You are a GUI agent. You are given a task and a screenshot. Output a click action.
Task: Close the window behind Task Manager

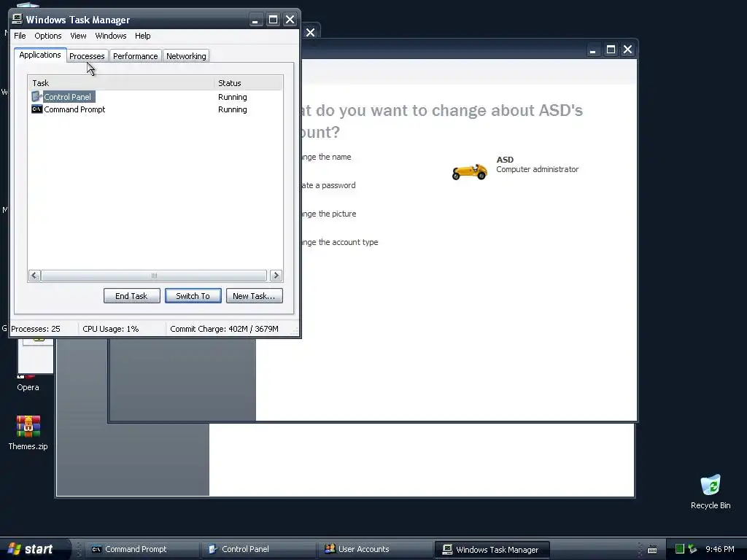[x=311, y=32]
